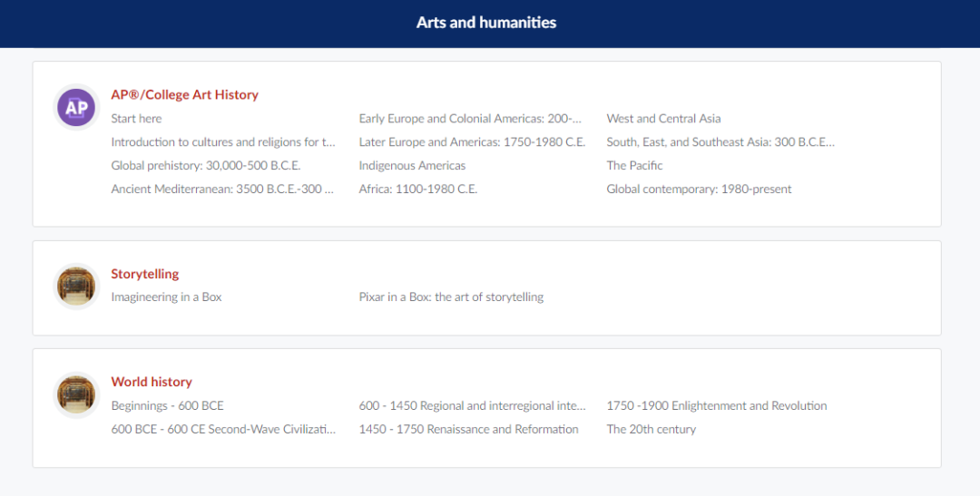Go to the Start here unit

click(136, 119)
